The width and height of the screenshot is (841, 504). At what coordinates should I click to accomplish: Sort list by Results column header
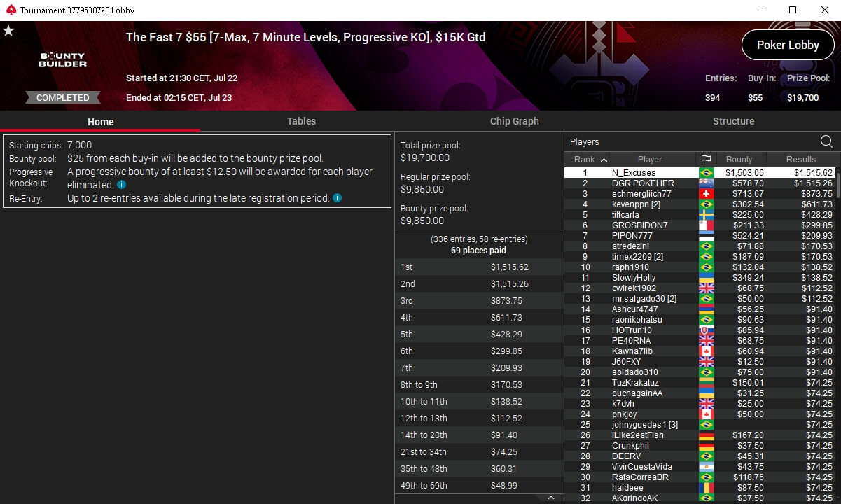801,159
